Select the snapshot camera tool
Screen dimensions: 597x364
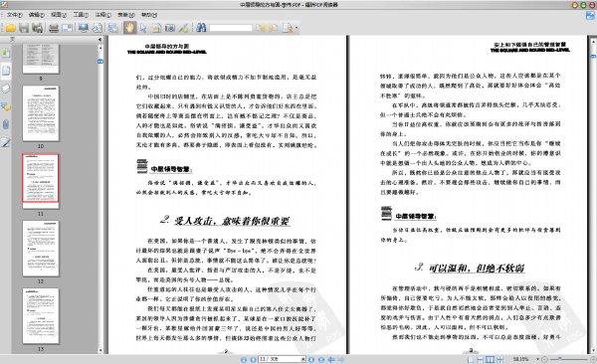pos(170,28)
